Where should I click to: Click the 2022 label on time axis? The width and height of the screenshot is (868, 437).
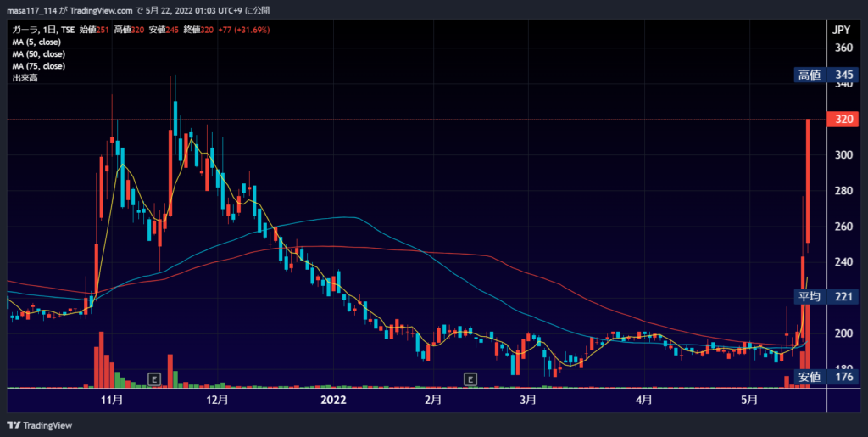coord(333,400)
